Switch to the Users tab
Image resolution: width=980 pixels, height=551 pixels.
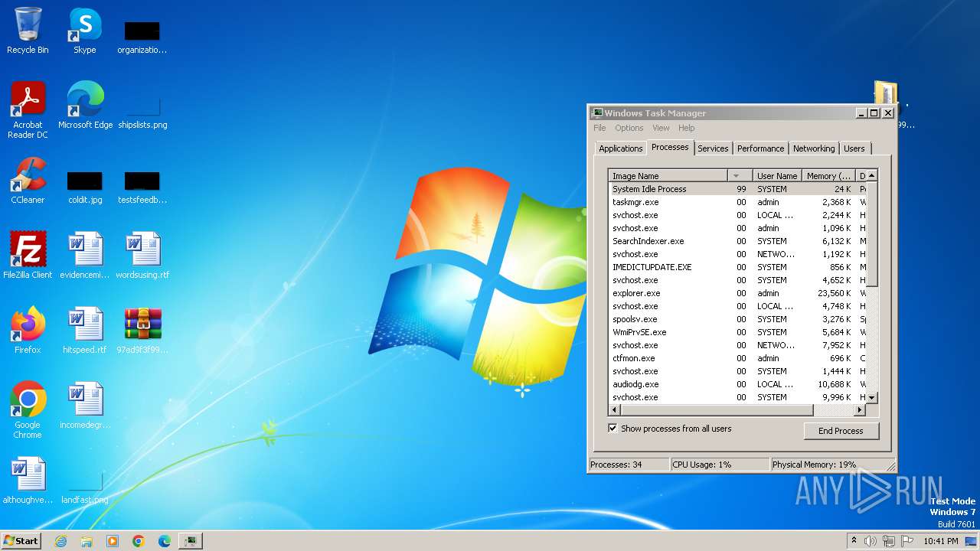(854, 148)
